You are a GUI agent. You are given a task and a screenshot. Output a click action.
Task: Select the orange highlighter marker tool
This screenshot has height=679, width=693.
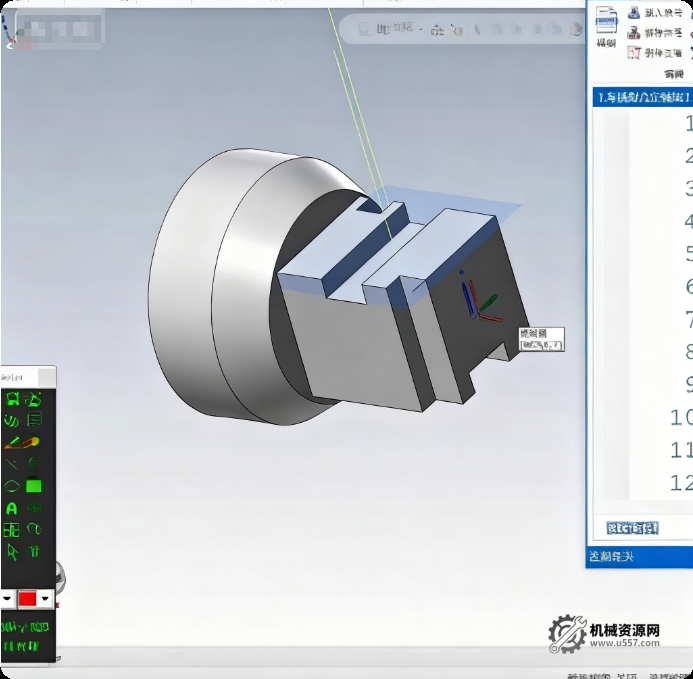pos(33,442)
